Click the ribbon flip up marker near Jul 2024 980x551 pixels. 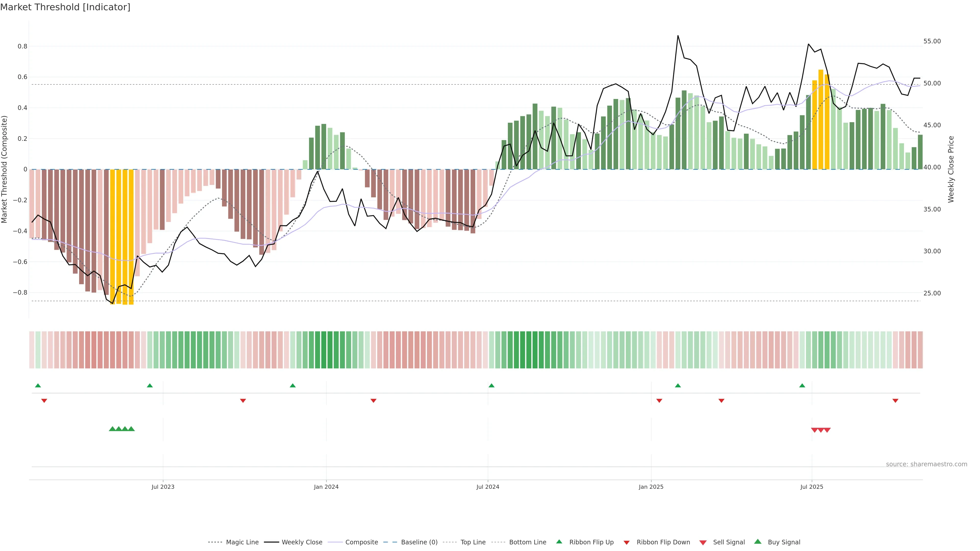point(492,386)
